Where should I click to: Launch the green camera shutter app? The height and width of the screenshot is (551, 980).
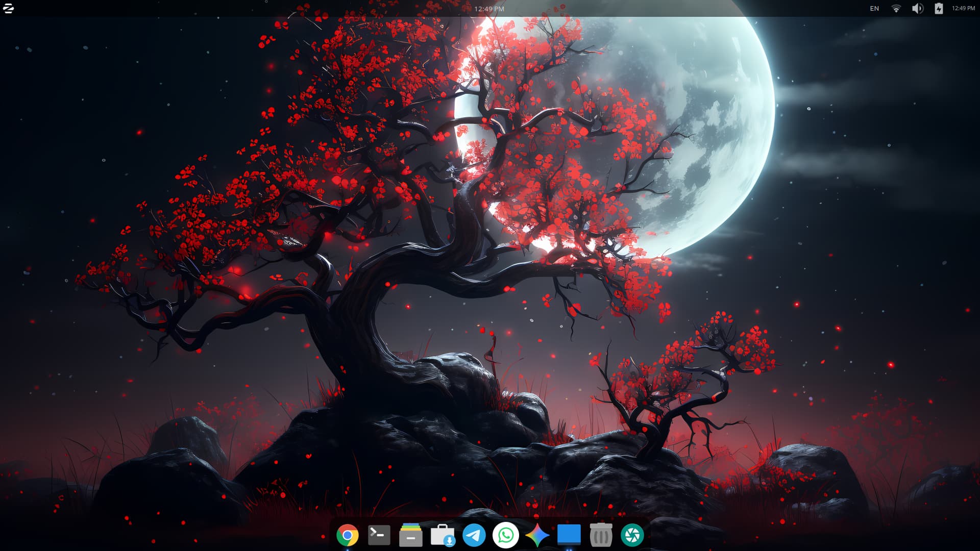[x=632, y=535]
